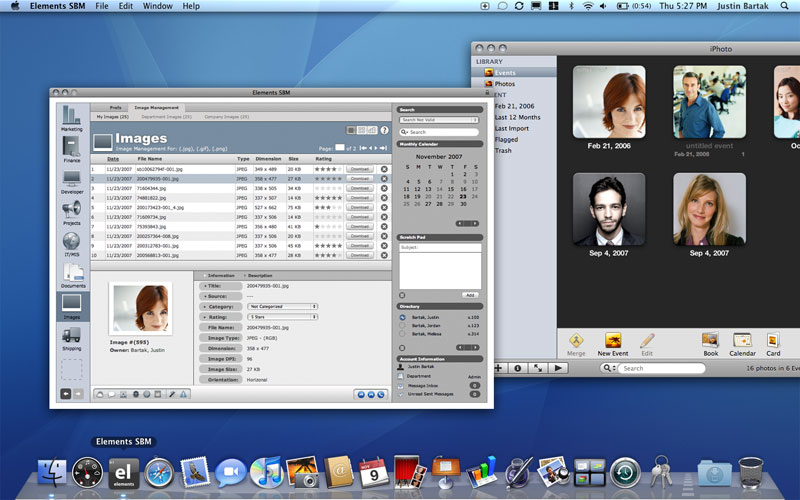Click the help question mark icon
Image resolution: width=800 pixels, height=500 pixels.
[384, 130]
